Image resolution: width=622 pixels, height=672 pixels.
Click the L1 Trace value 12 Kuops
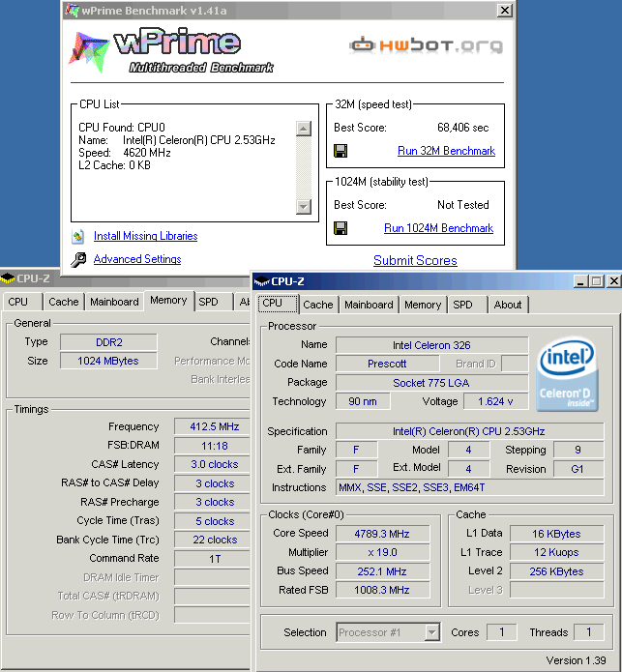tap(556, 552)
